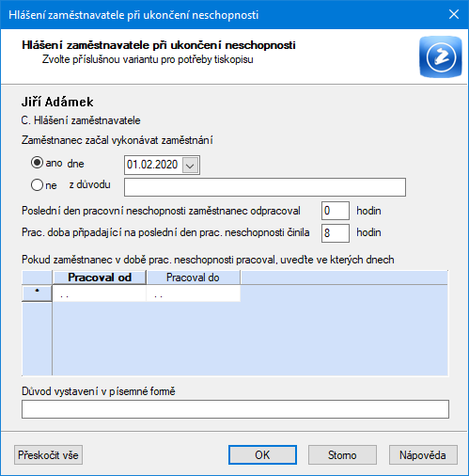Open help with the Nápověda button
The height and width of the screenshot is (476, 469).
coord(423,455)
